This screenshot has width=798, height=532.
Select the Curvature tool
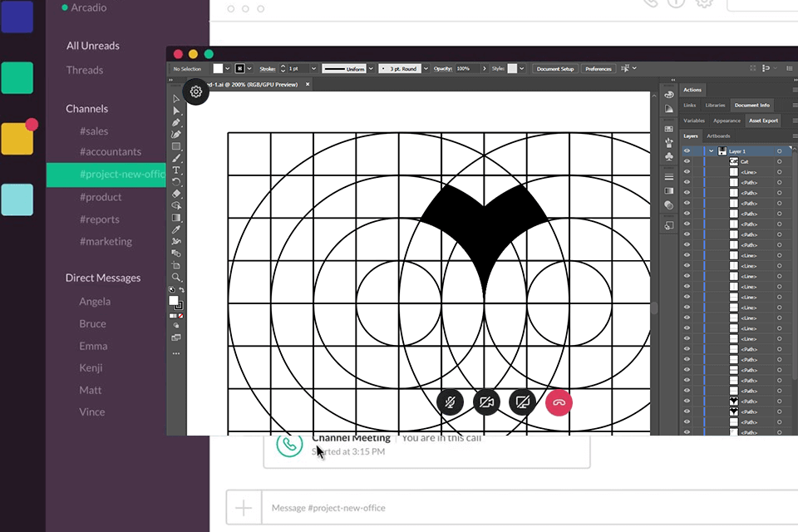click(176, 135)
